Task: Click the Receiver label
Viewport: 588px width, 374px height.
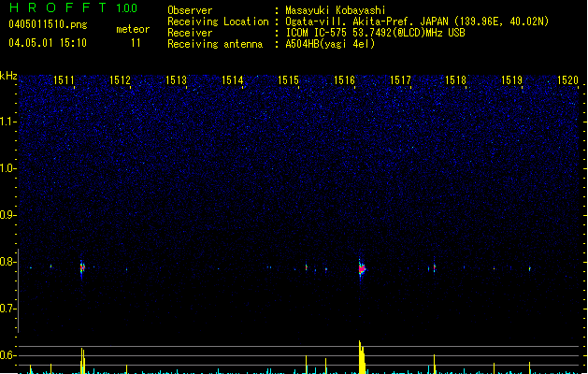Action: (190, 33)
